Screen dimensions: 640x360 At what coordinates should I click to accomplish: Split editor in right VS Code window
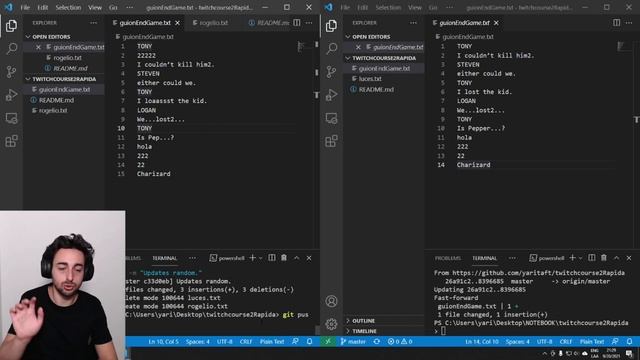616,23
